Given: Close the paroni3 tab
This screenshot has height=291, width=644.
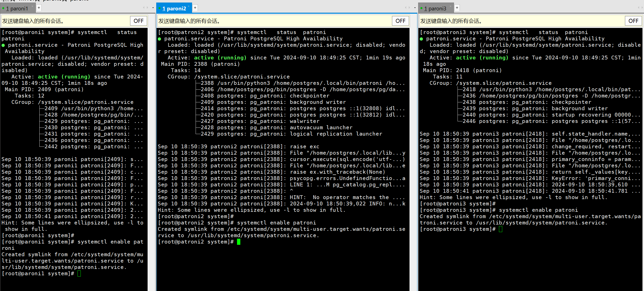Looking at the screenshot, I should pyautogui.click(x=451, y=6).
